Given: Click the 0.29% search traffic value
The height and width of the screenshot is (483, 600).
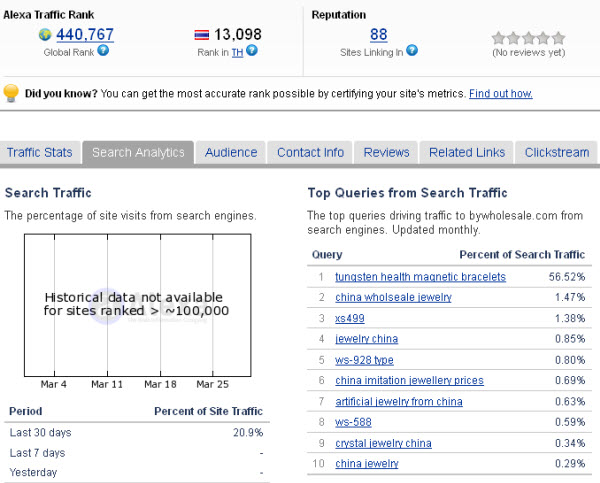Looking at the screenshot, I should [570, 464].
